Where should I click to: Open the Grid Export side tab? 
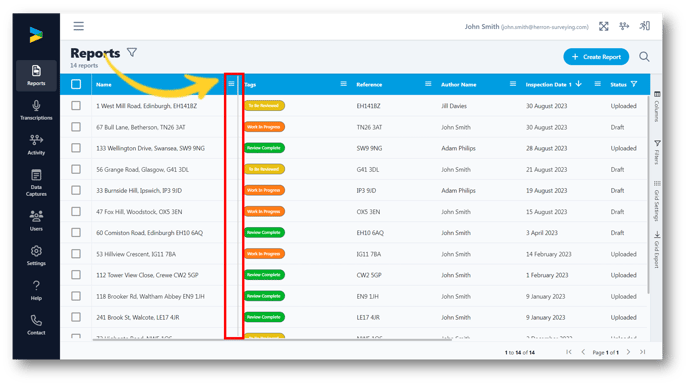click(657, 250)
